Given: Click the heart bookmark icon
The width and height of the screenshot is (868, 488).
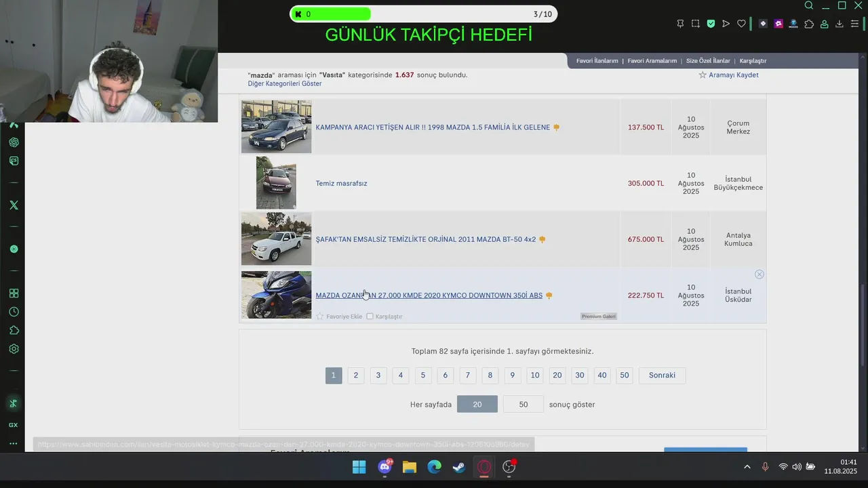Looking at the screenshot, I should [741, 24].
